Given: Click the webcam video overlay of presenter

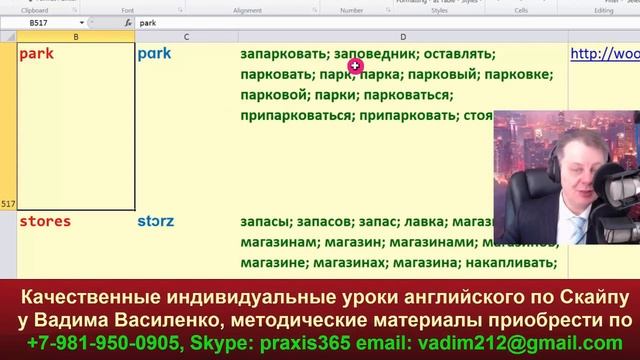Looking at the screenshot, I should [x=567, y=177].
